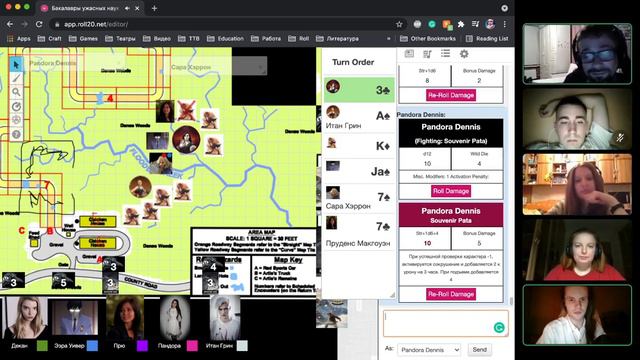Send the chat message

tap(480, 350)
